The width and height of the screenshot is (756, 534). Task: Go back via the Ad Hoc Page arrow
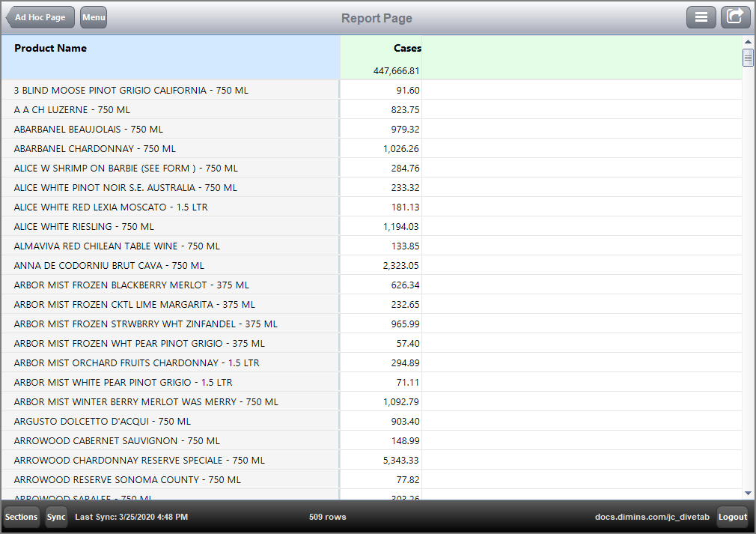click(x=39, y=16)
